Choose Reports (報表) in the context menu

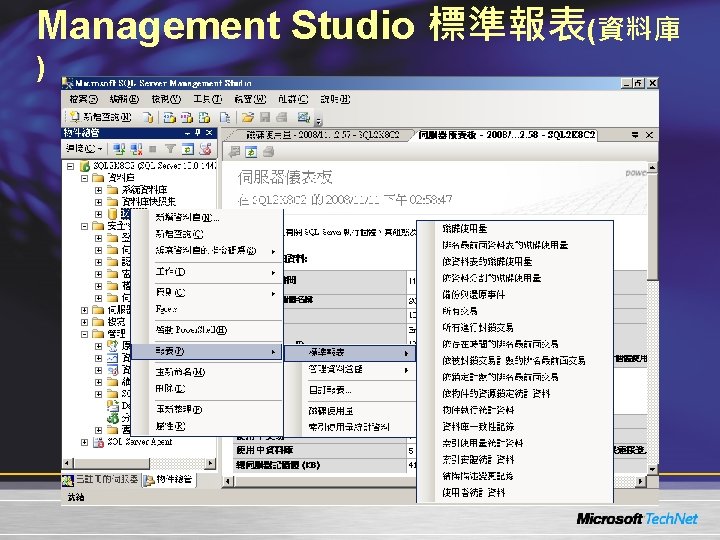pyautogui.click(x=206, y=352)
